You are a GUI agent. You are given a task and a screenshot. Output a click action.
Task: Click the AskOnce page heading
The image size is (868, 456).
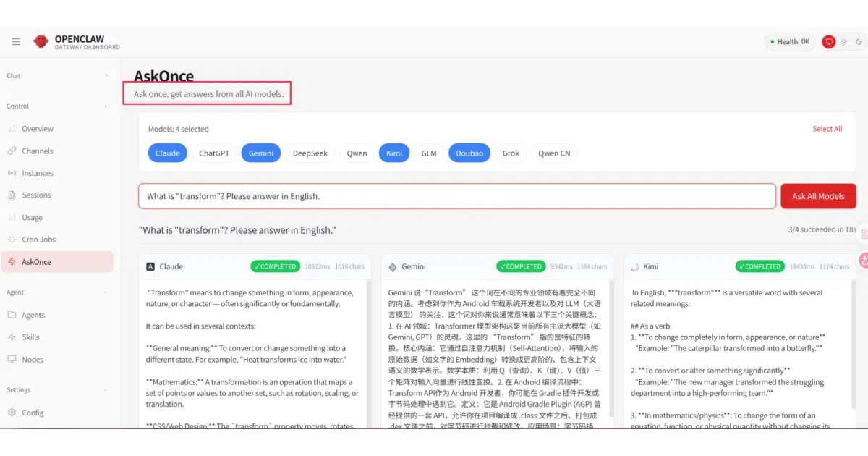163,76
